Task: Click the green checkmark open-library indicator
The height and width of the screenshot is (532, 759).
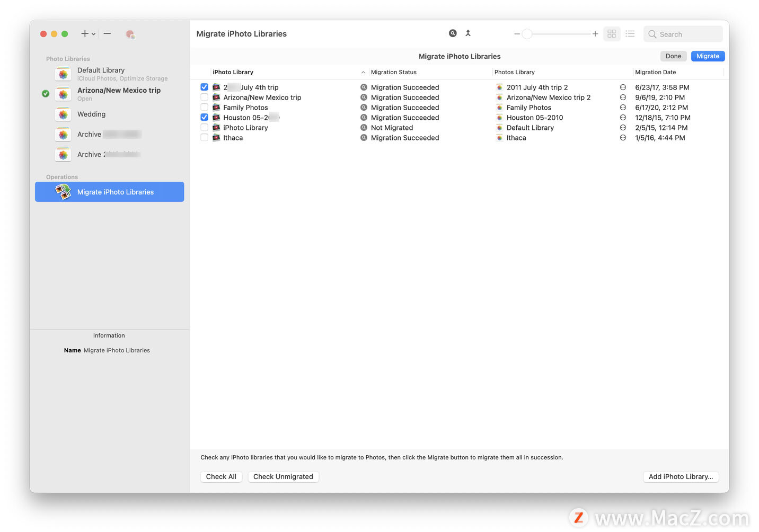Action: [46, 94]
